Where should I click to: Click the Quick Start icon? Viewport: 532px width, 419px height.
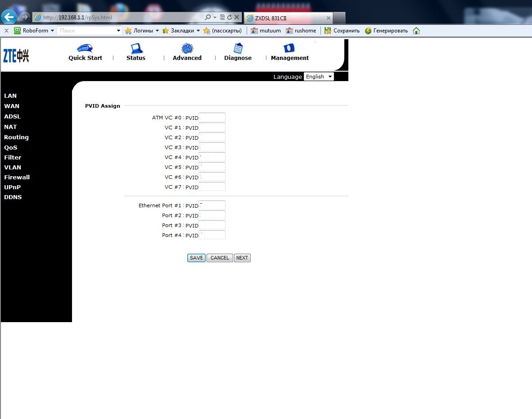[x=85, y=48]
